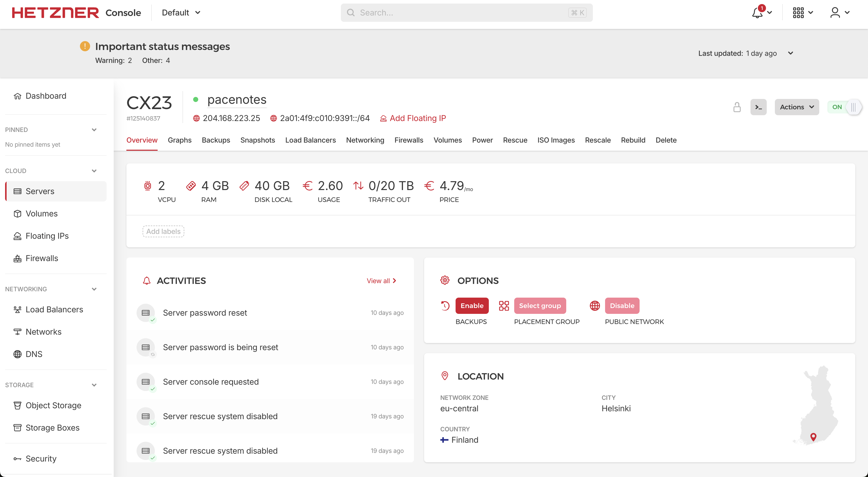
Task: Click the 204.168.223.25 IP address
Action: 231,118
